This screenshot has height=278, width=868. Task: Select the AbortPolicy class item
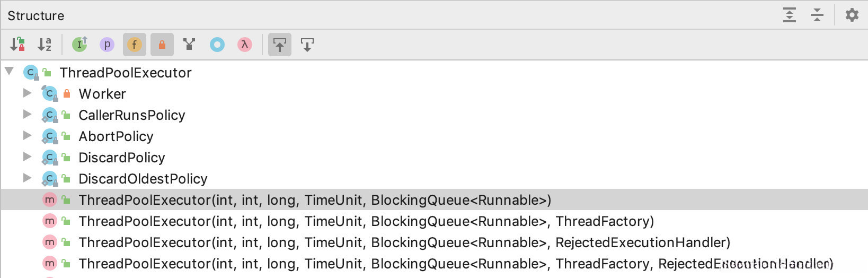tap(116, 136)
